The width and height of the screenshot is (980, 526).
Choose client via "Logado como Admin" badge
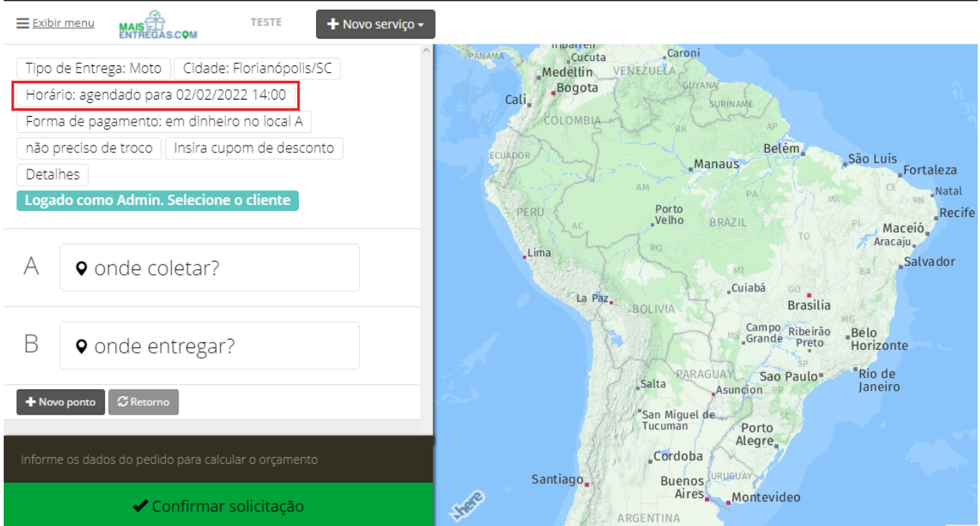(158, 201)
